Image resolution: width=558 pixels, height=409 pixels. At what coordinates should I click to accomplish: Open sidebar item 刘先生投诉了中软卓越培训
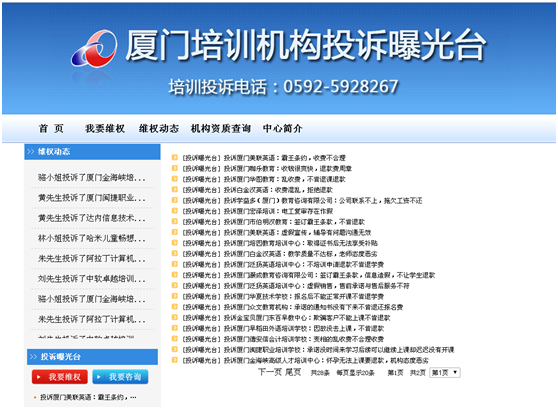pyautogui.click(x=91, y=279)
